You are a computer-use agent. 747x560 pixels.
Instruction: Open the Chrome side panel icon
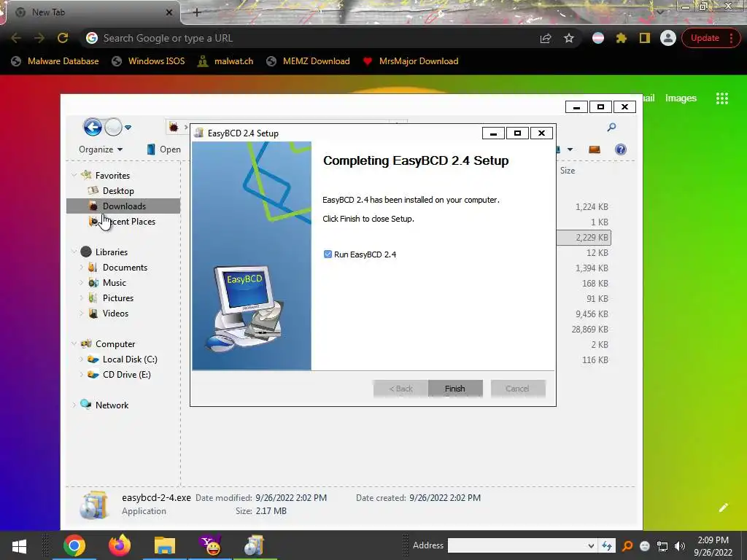pos(645,38)
